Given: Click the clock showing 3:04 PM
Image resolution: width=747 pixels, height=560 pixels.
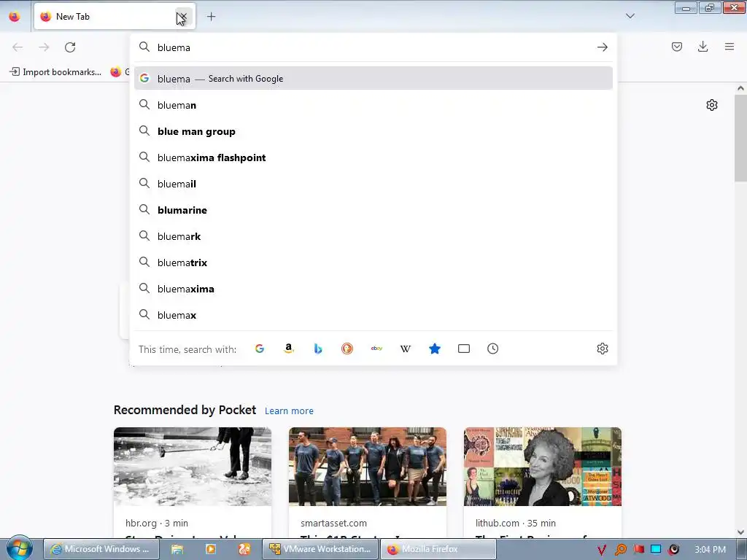Looking at the screenshot, I should pyautogui.click(x=710, y=550).
